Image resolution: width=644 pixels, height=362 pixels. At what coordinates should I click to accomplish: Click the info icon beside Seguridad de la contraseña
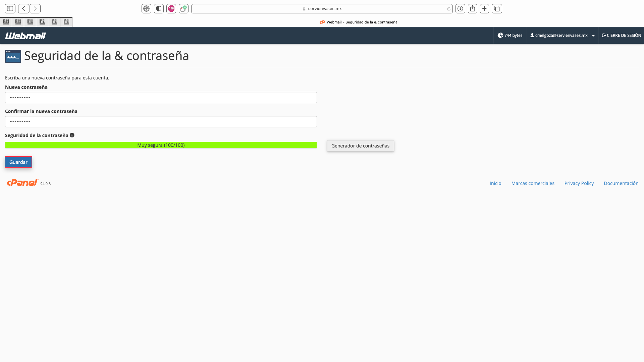point(72,135)
